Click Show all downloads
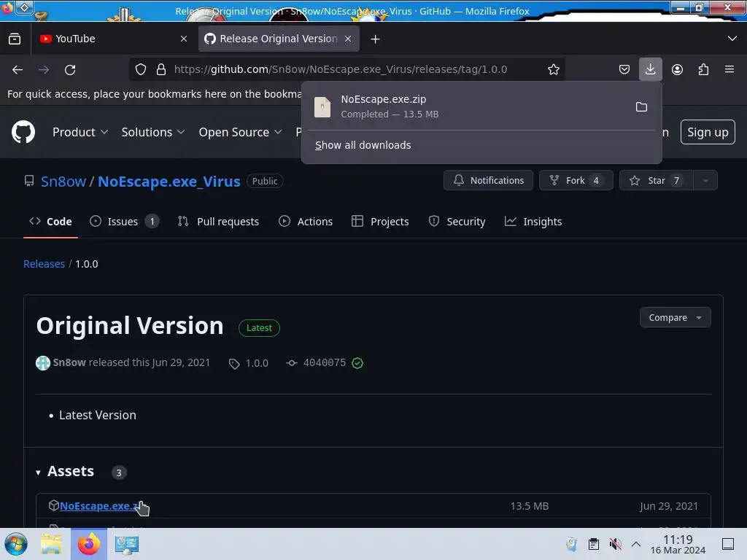Viewport: 747px width, 560px height. pos(363,145)
